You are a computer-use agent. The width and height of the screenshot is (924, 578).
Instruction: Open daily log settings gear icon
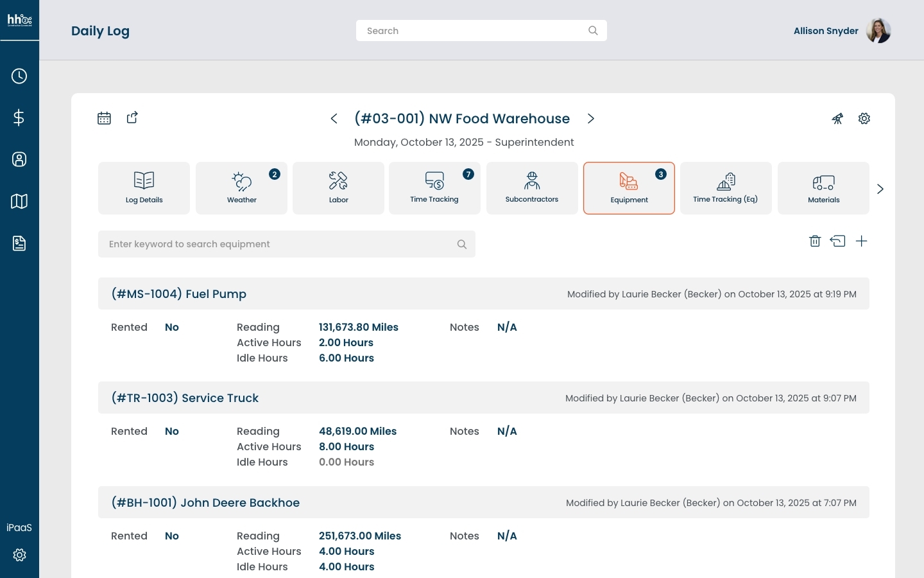coord(864,119)
